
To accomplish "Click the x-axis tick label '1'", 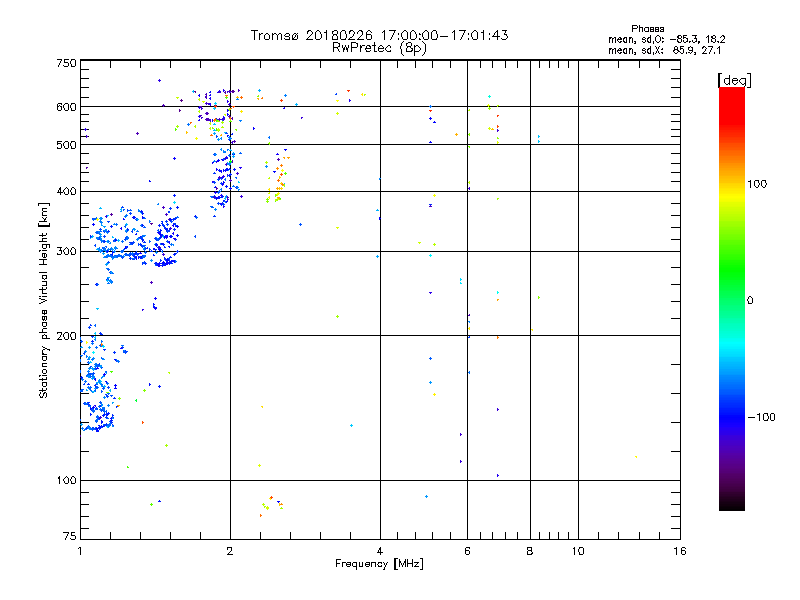I will coord(80,551).
